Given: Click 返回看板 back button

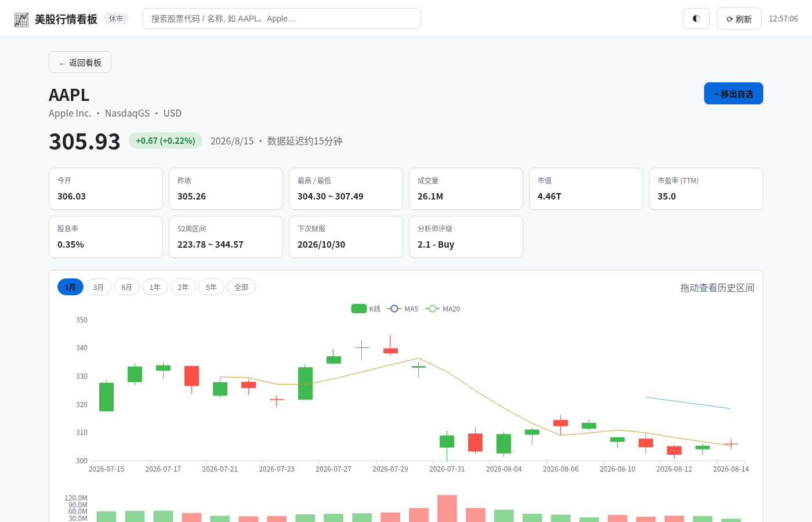Looking at the screenshot, I should [80, 62].
